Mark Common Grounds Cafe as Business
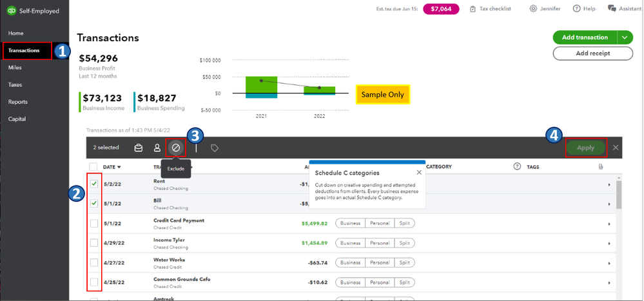The width and height of the screenshot is (644, 301). coord(350,282)
